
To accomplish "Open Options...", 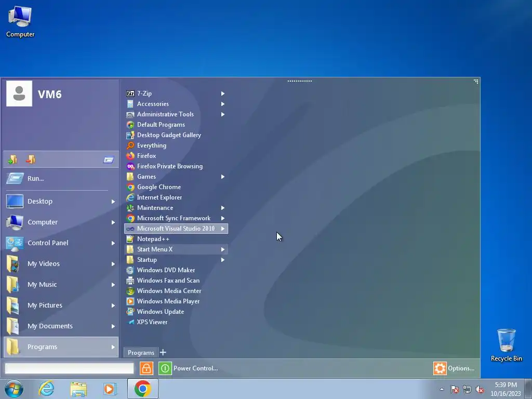I will [x=454, y=368].
